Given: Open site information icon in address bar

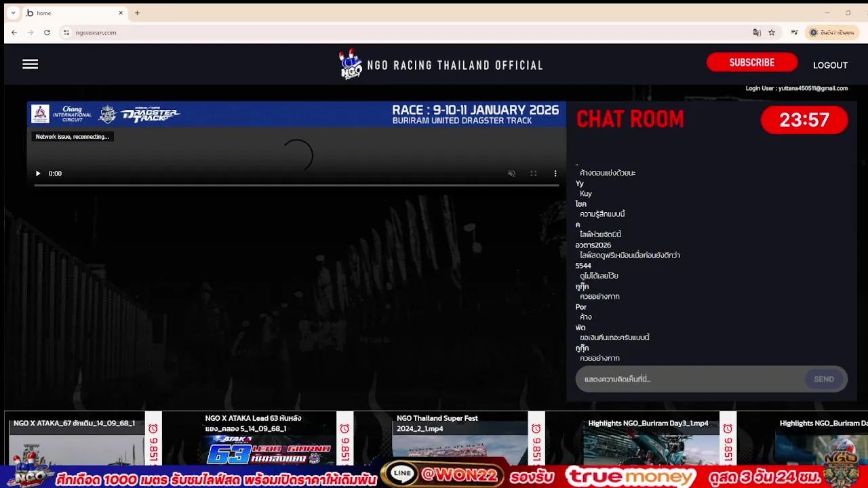Looking at the screenshot, I should click(x=66, y=33).
